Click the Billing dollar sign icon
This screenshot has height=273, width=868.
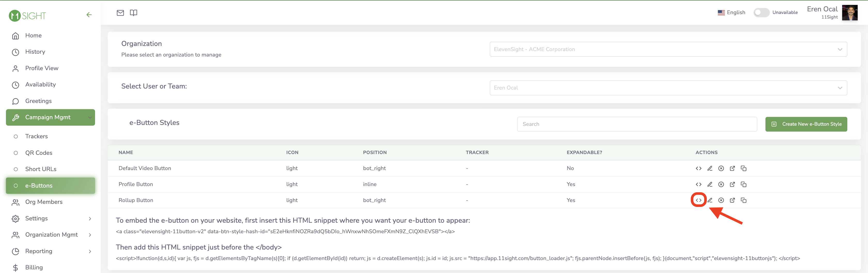click(x=16, y=268)
